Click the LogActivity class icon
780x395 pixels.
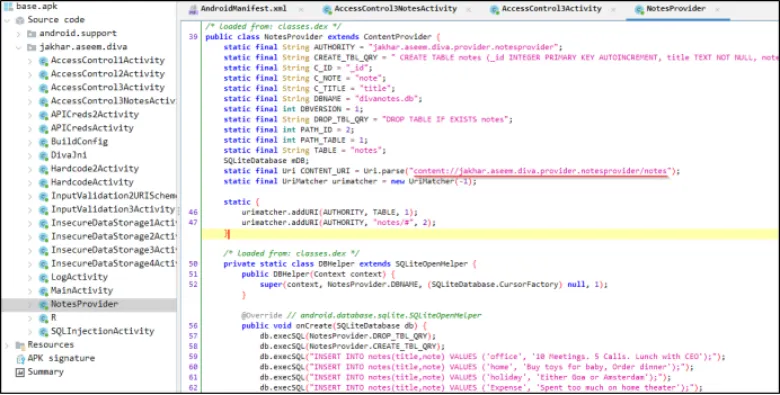tap(43, 278)
